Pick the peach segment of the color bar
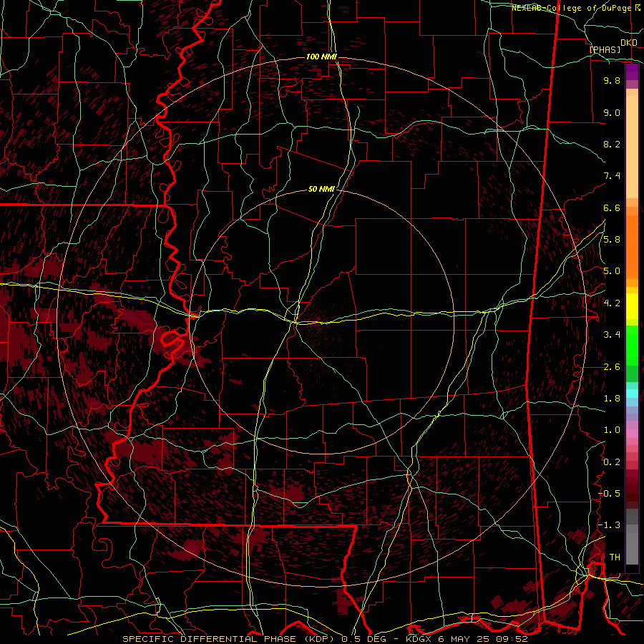 click(632, 148)
